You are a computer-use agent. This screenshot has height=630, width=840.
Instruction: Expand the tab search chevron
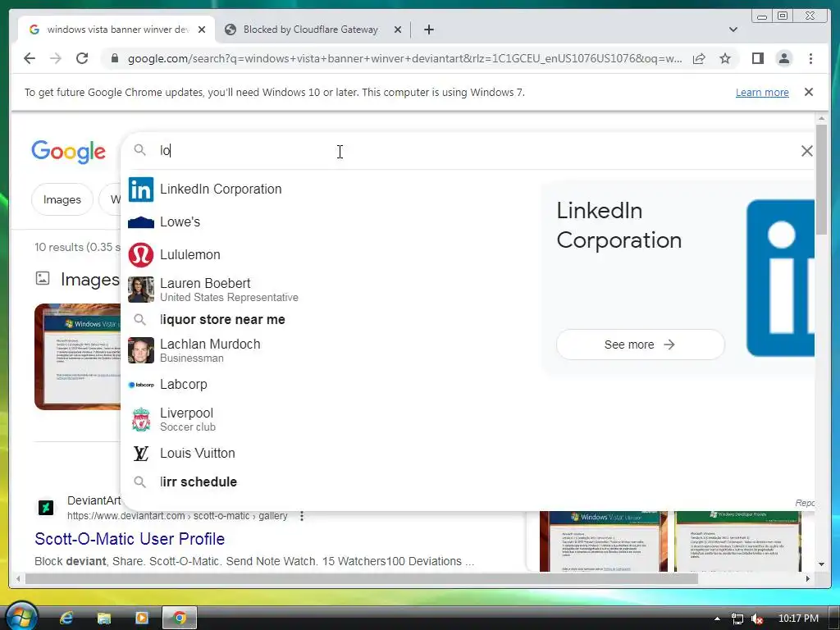point(733,30)
